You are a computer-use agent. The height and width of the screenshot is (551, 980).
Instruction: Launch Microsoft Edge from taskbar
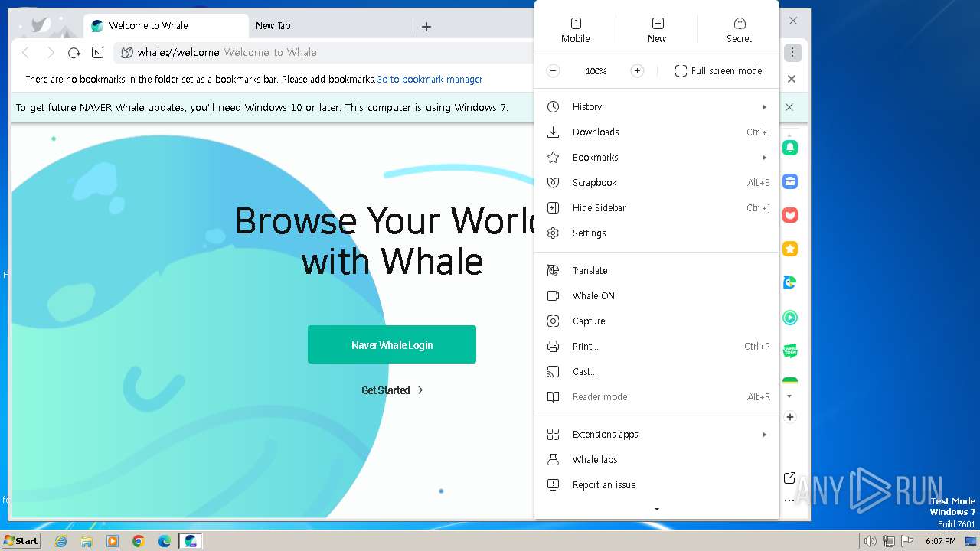(165, 541)
